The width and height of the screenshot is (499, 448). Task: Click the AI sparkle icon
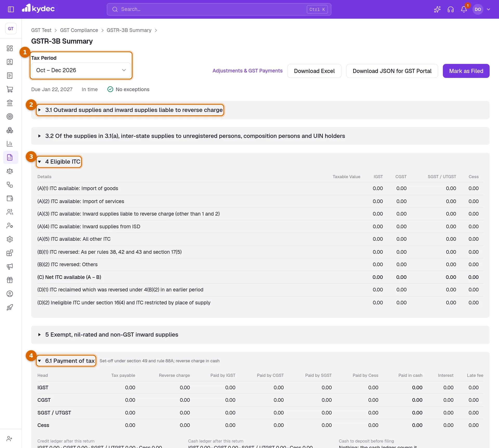437,9
